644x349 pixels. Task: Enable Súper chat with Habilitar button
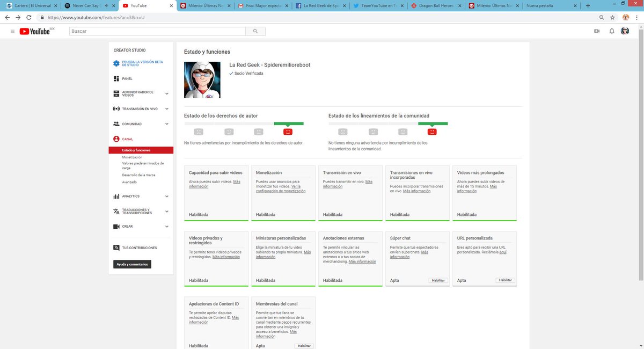click(438, 280)
